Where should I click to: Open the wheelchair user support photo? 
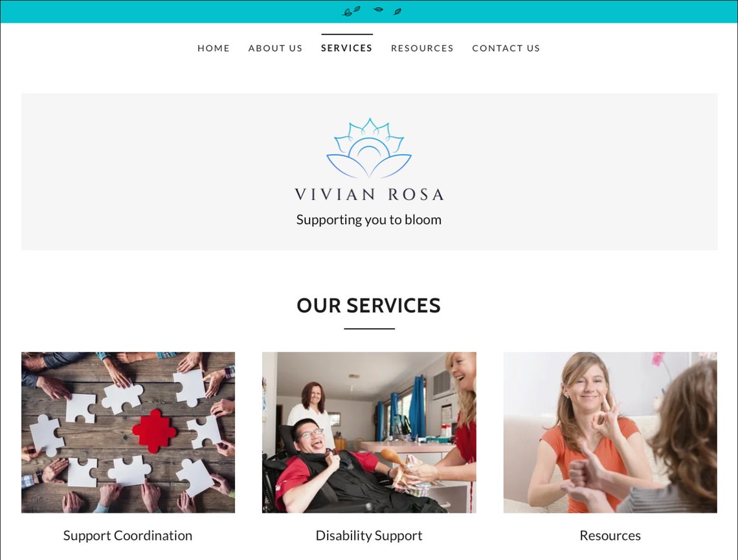369,432
